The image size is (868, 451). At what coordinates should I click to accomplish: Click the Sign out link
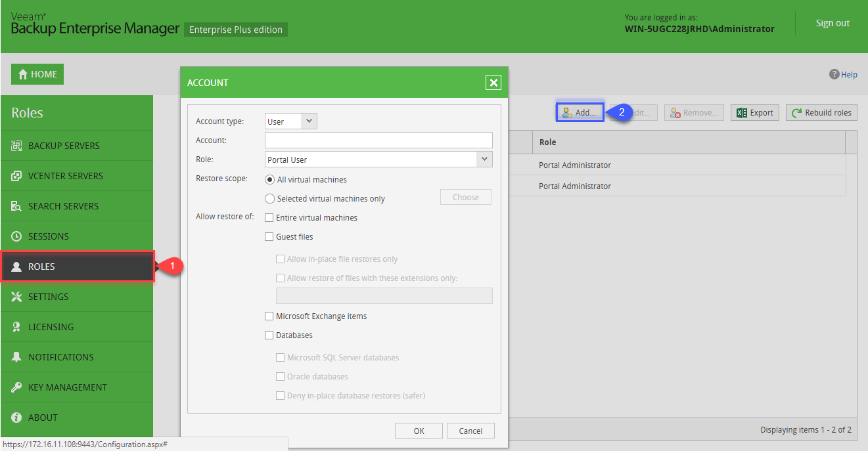[833, 23]
